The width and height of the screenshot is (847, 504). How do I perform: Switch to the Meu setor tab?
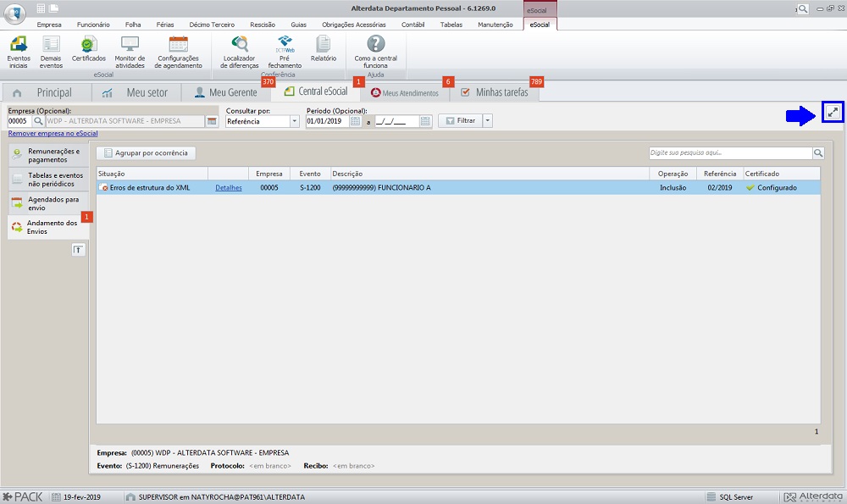click(x=136, y=92)
